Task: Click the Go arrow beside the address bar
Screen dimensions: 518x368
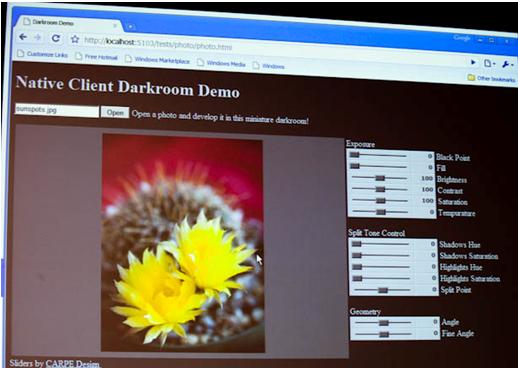Action: point(473,62)
